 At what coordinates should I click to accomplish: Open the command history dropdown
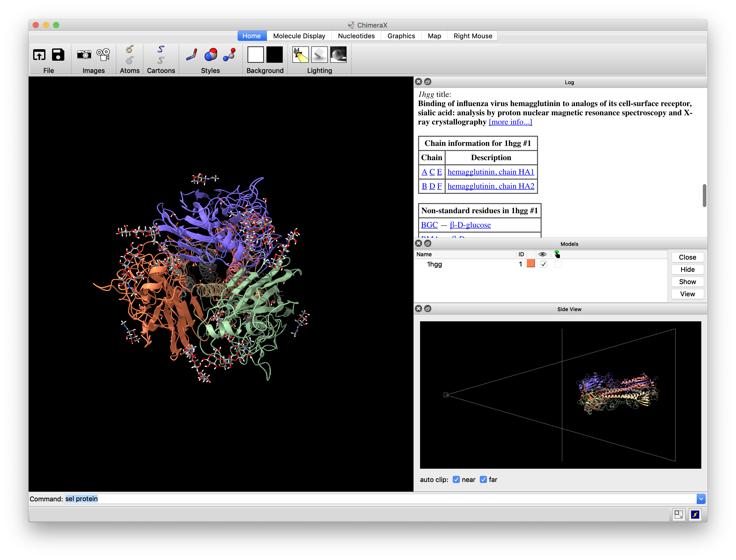click(x=701, y=499)
